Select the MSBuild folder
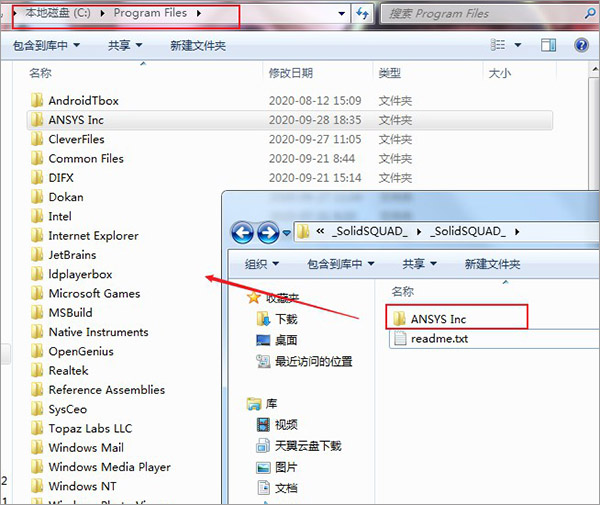 pyautogui.click(x=62, y=313)
